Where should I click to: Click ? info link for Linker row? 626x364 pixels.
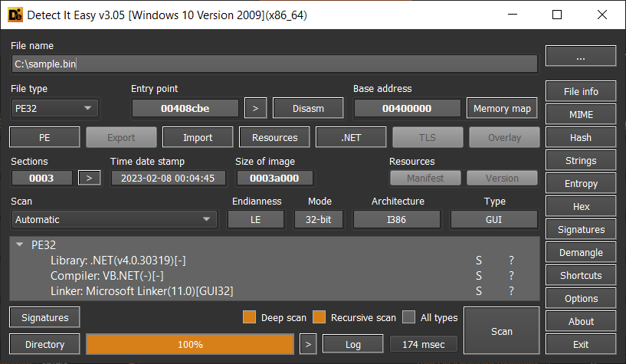(x=511, y=291)
